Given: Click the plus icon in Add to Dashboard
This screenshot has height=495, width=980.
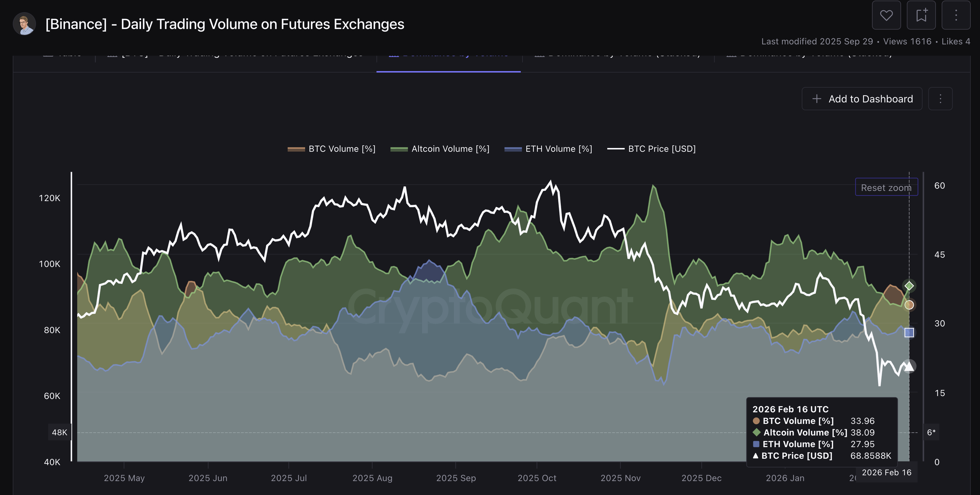Looking at the screenshot, I should [x=816, y=99].
